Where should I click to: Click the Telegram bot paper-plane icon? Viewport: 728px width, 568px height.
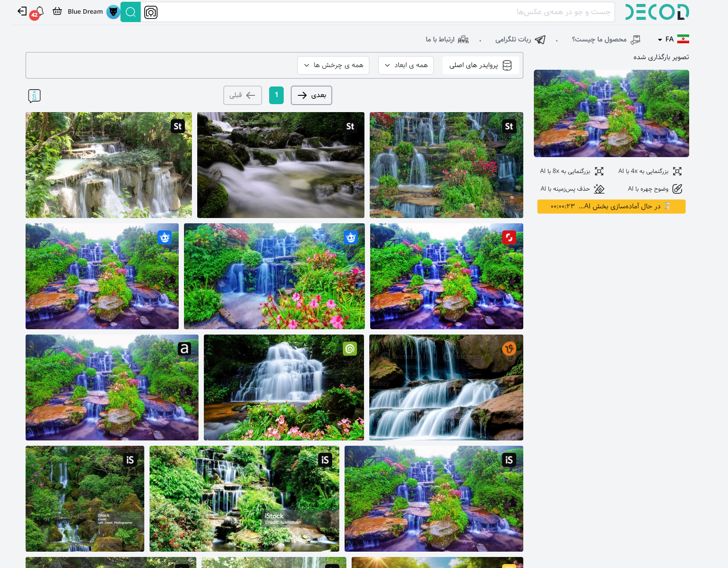coord(540,40)
